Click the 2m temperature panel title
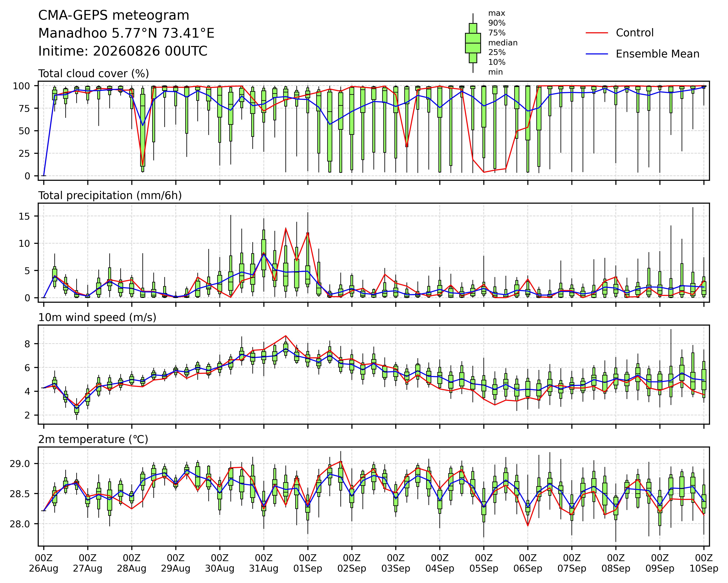Image resolution: width=728 pixels, height=583 pixels. point(93,439)
